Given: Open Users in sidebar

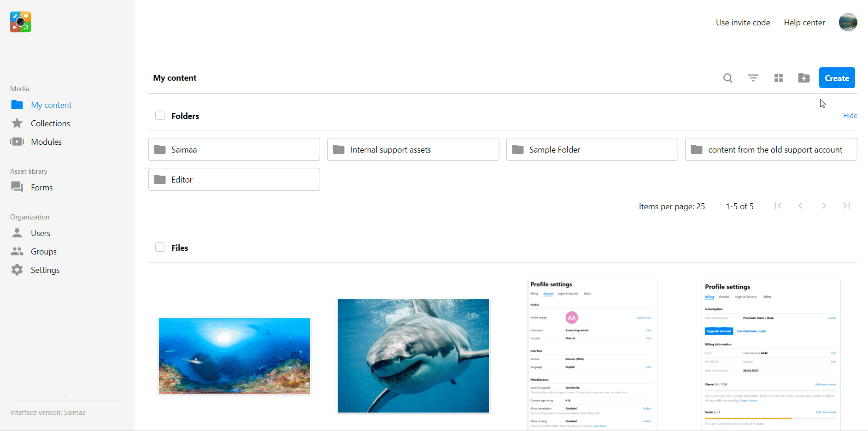Looking at the screenshot, I should (41, 233).
